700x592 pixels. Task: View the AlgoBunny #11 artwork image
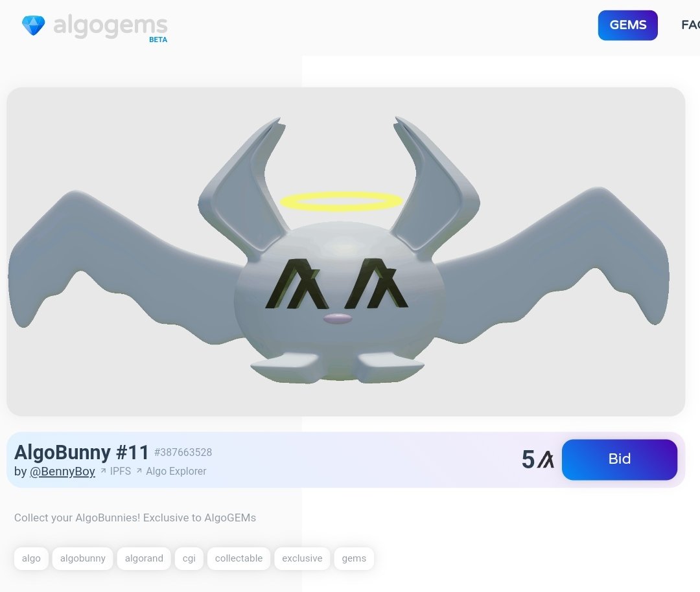tap(346, 251)
